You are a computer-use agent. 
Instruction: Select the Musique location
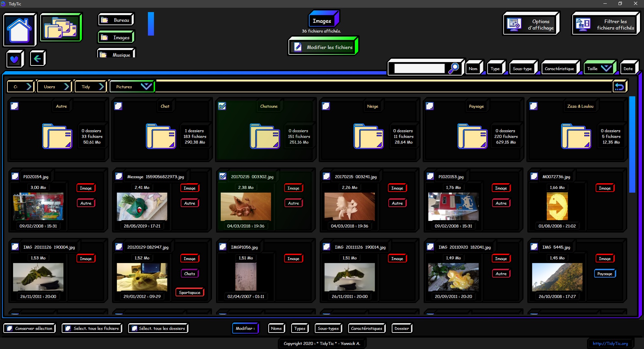pyautogui.click(x=116, y=55)
